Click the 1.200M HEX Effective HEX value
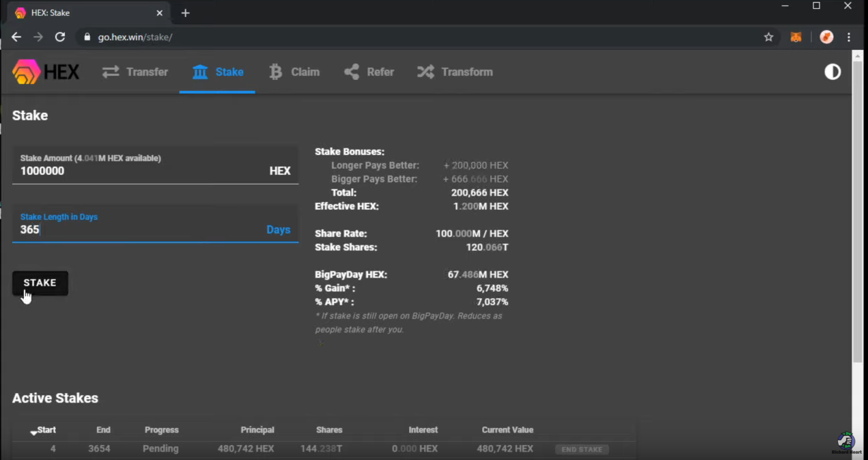This screenshot has height=460, width=868. tap(481, 206)
